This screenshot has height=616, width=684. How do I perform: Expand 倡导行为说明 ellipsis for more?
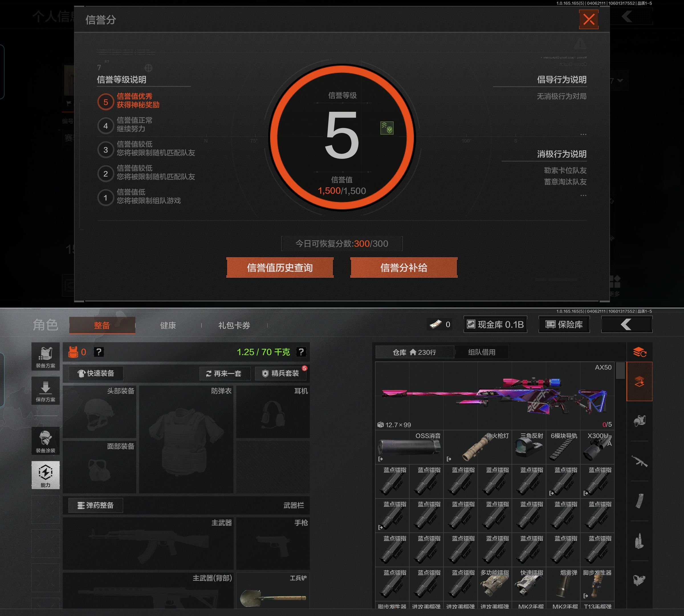[x=583, y=134]
